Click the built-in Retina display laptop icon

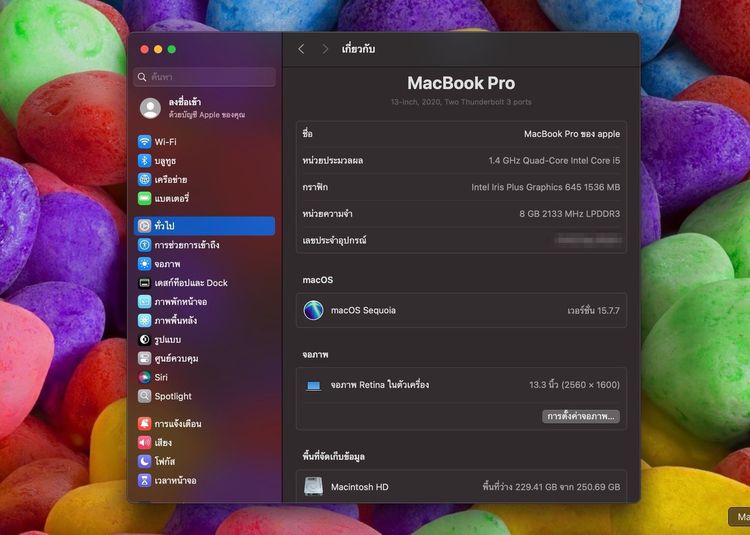pyautogui.click(x=313, y=385)
